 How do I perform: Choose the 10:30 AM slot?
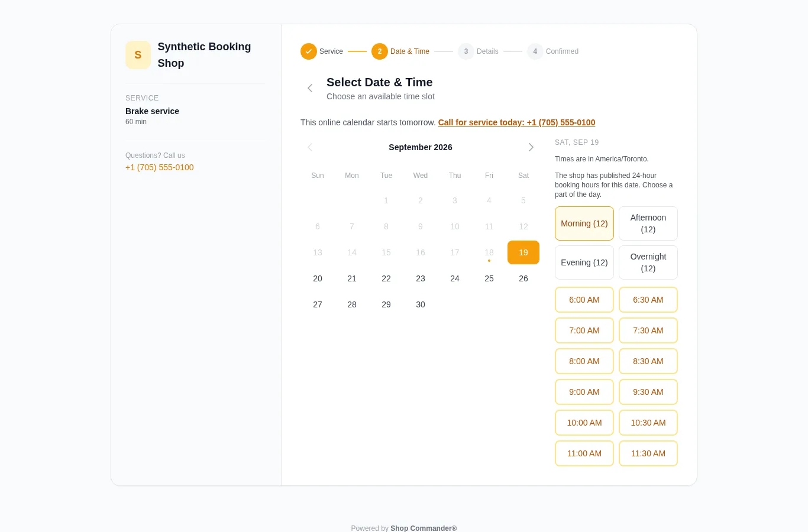click(x=648, y=423)
